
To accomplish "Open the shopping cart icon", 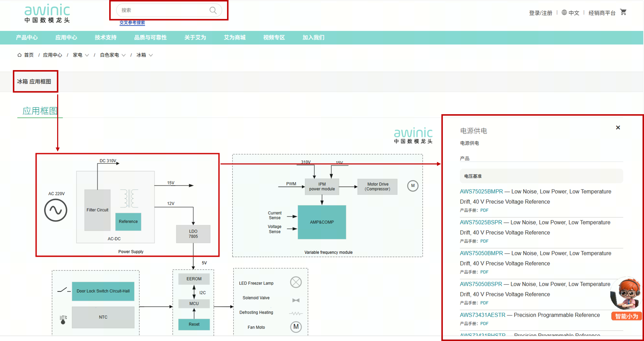I will click(x=623, y=12).
